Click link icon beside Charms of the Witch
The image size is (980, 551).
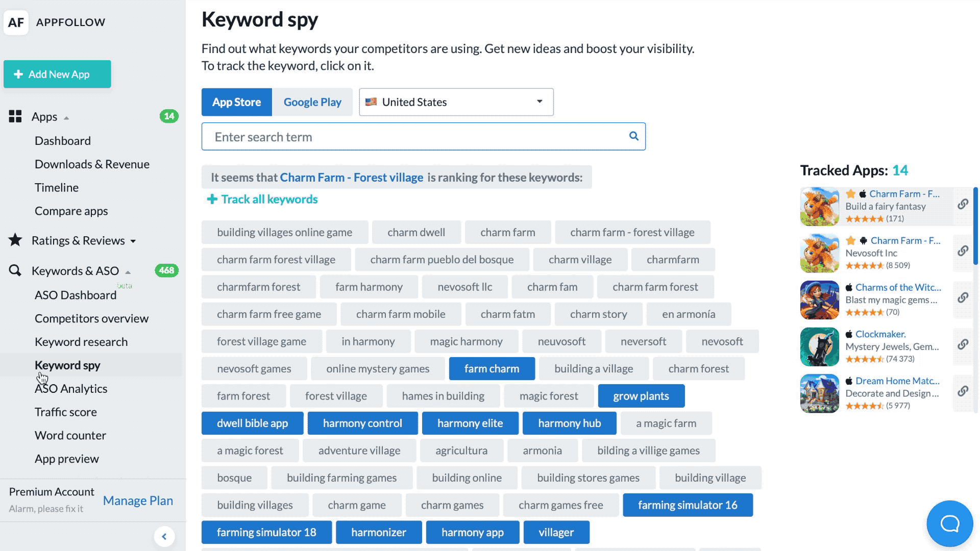point(963,297)
